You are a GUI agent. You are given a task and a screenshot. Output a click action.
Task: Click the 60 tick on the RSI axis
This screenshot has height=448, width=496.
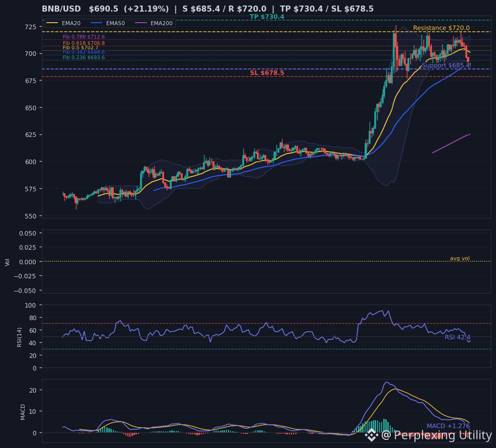tap(33, 330)
